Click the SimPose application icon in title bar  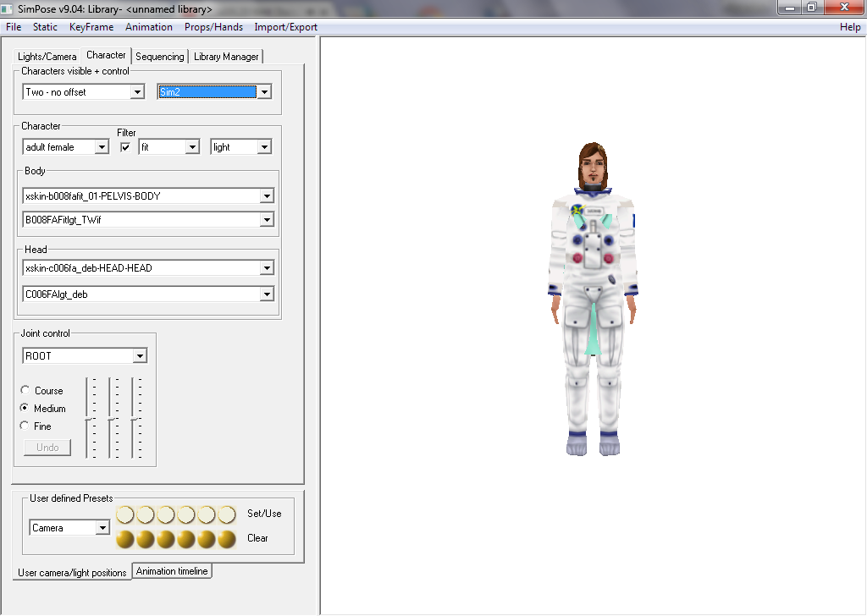coord(8,8)
